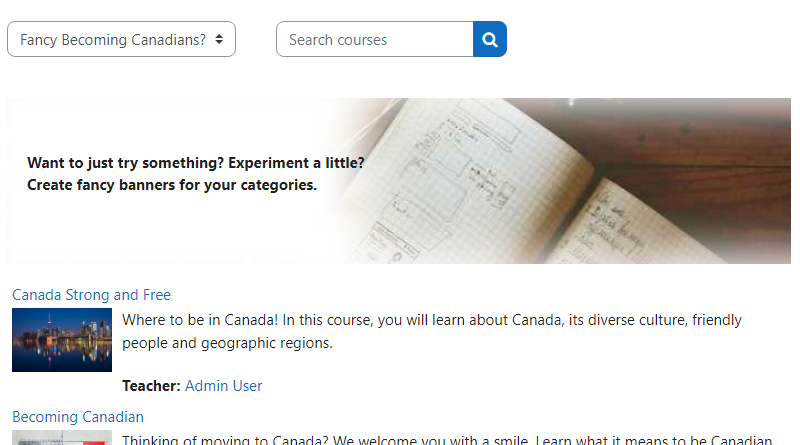
Task: Click the Toronto skyline course thumbnail
Action: point(62,340)
